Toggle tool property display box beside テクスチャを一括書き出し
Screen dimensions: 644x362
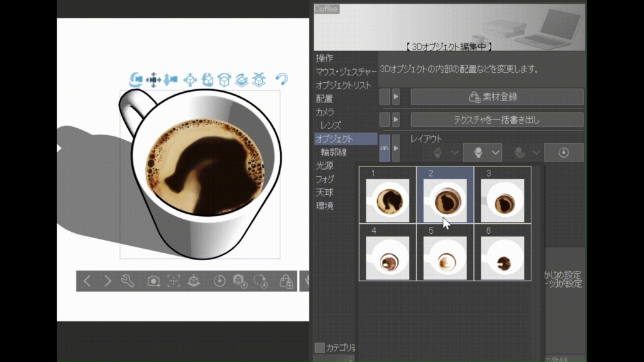click(x=384, y=119)
